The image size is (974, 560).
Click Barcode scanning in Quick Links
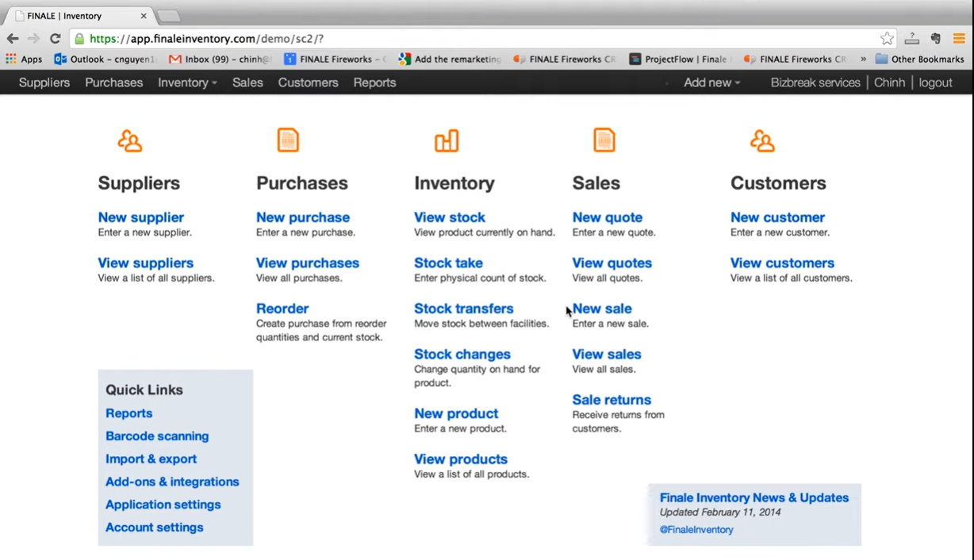click(157, 436)
